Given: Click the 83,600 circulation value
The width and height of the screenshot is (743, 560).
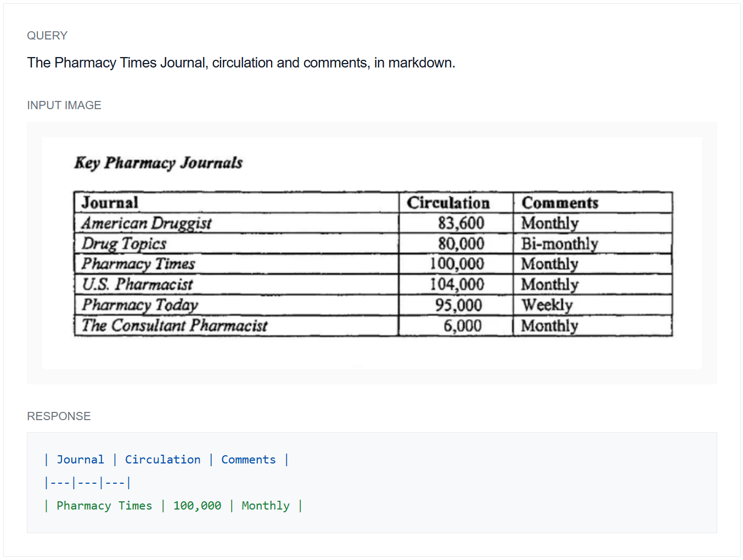Looking at the screenshot, I should click(x=461, y=223).
